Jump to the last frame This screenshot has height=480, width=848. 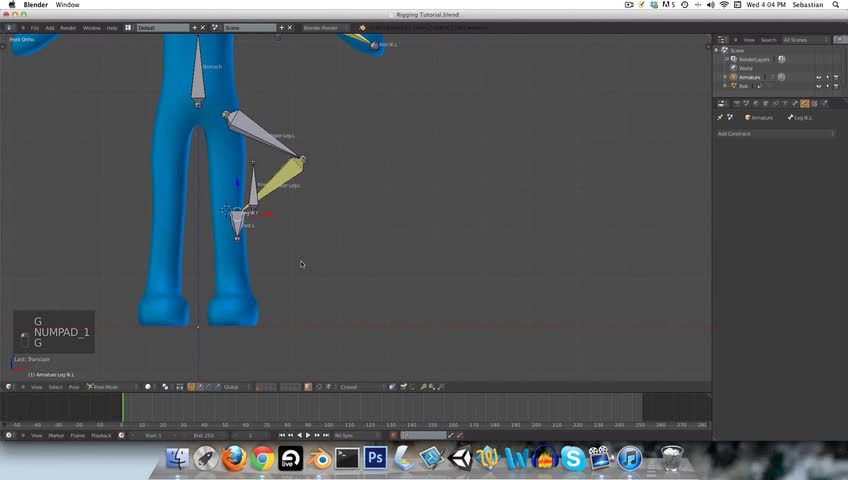pyautogui.click(x=326, y=435)
